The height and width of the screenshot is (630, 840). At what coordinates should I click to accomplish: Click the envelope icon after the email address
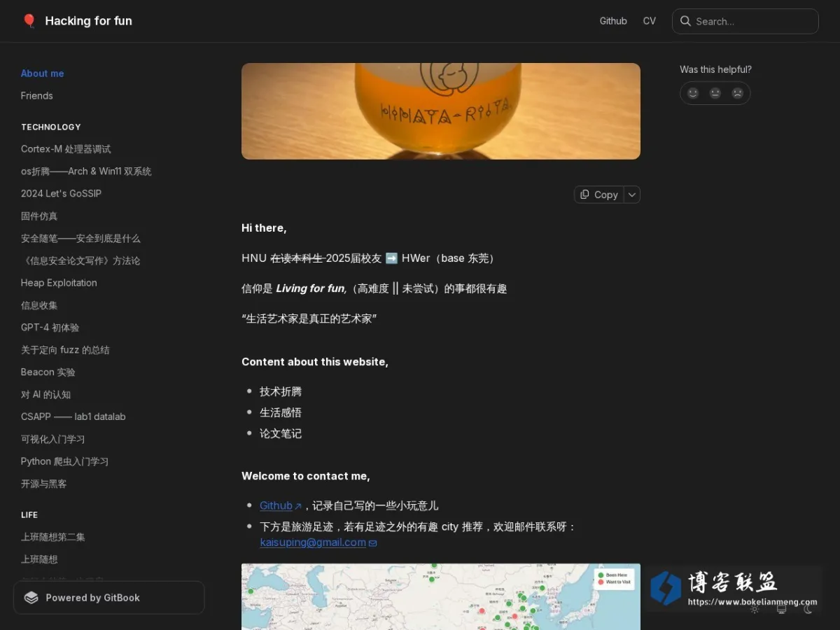373,543
